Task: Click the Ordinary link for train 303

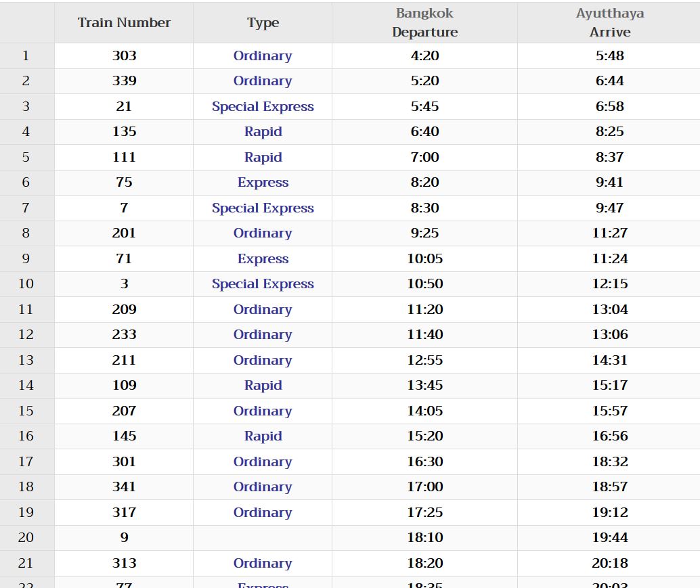Action: (263, 56)
